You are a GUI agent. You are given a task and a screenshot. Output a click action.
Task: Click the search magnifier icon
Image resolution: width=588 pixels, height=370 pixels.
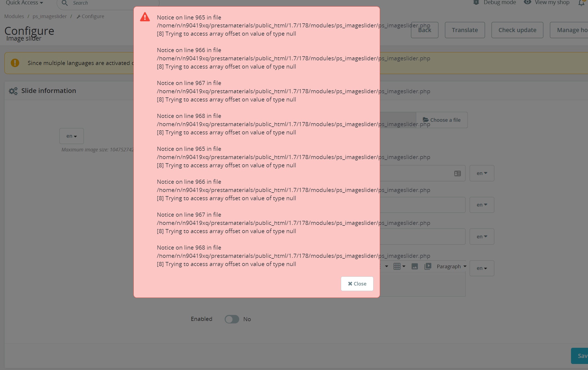point(64,3)
